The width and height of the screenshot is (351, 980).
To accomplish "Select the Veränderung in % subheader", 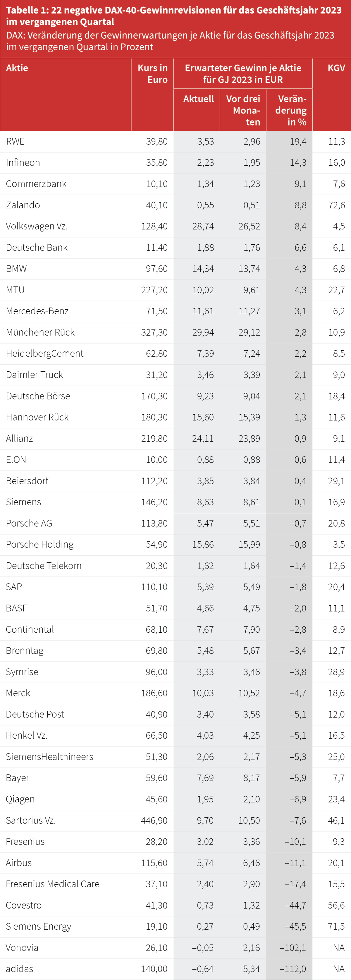I will click(x=291, y=110).
